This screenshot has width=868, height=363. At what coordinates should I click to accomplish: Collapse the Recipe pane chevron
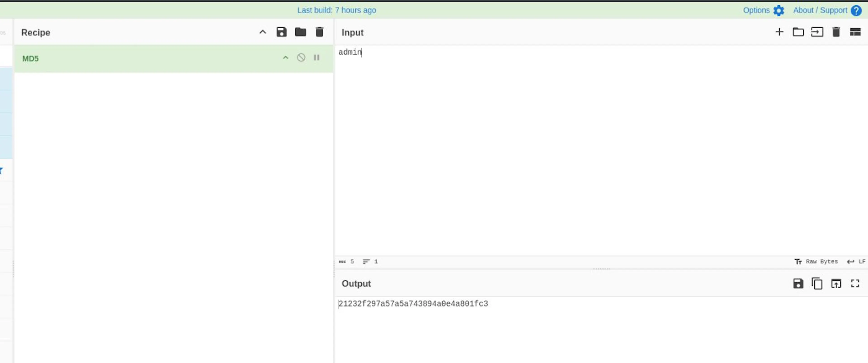262,32
